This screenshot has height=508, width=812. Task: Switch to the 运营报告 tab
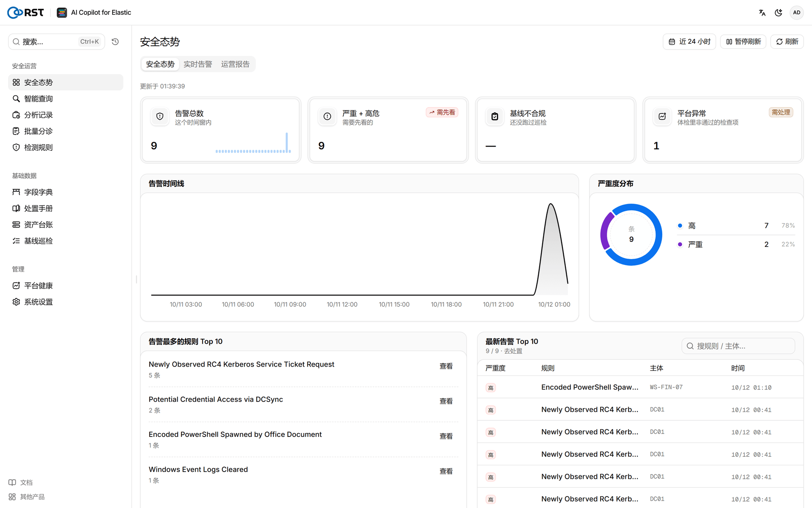point(235,64)
